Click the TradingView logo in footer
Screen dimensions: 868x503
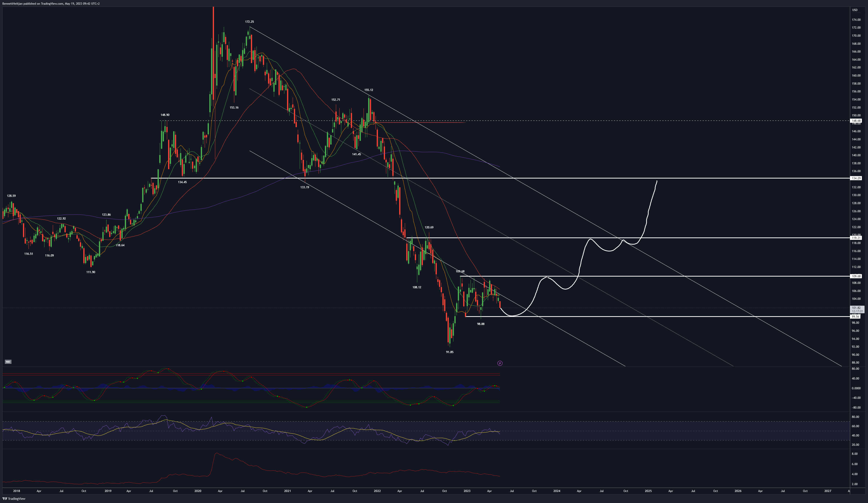pyautogui.click(x=14, y=499)
